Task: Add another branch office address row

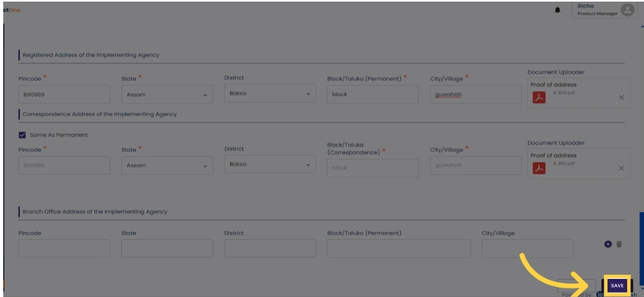Action: point(608,245)
